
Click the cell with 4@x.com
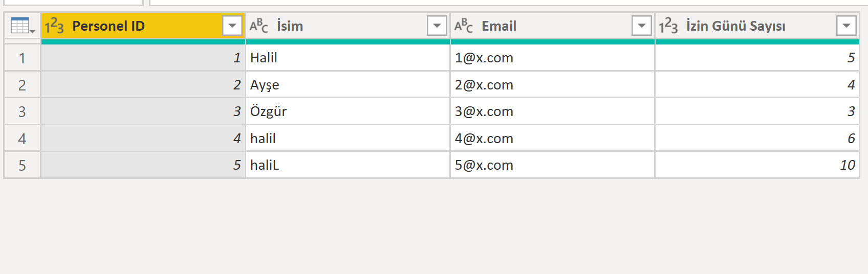[553, 139]
